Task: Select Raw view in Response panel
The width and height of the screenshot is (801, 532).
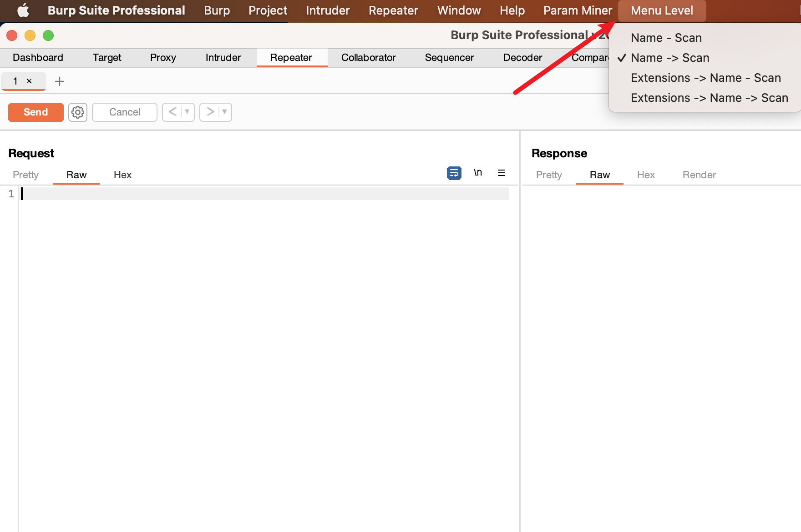Action: [x=600, y=175]
